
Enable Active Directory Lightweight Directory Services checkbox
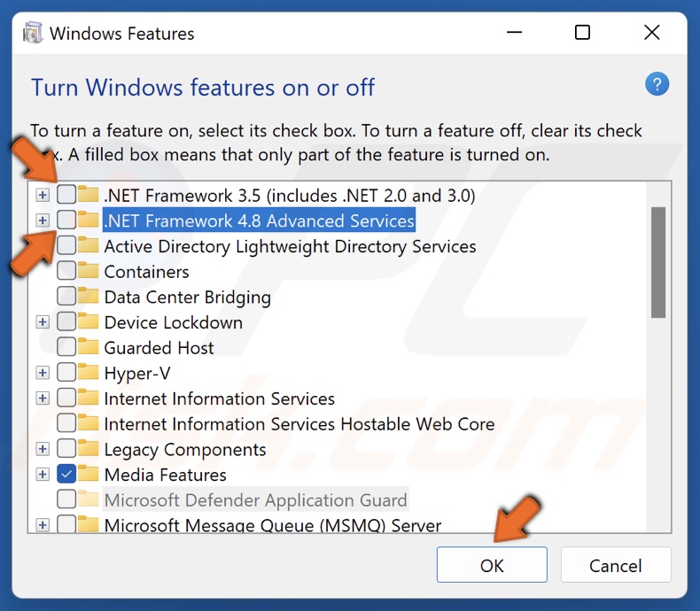[66, 245]
